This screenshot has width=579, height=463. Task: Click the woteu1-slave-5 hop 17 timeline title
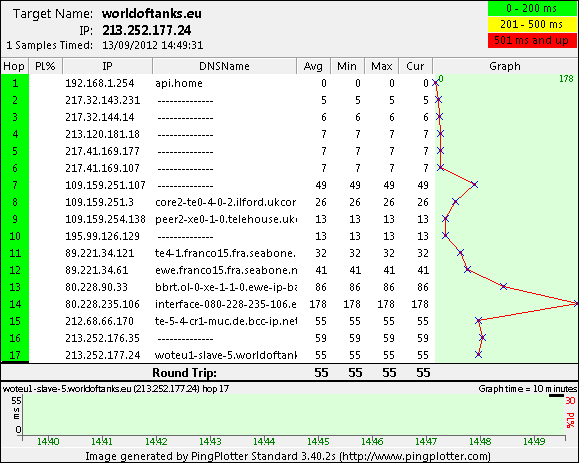pos(116,389)
